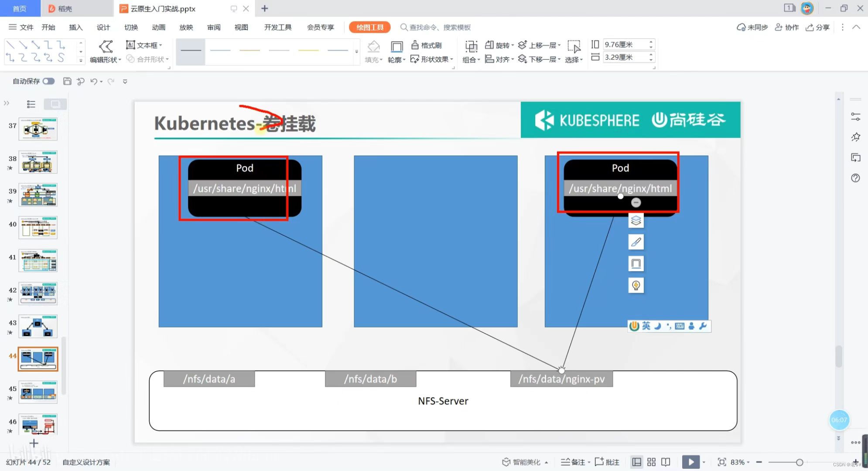Click the save icon in quick toolbar
This screenshot has width=868, height=471.
coord(67,81)
